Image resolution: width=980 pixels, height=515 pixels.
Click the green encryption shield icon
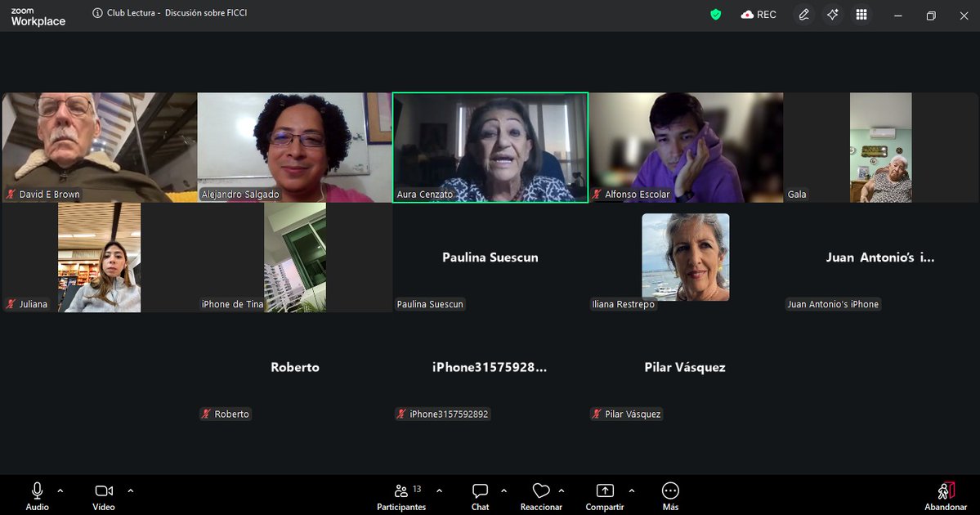(x=716, y=15)
